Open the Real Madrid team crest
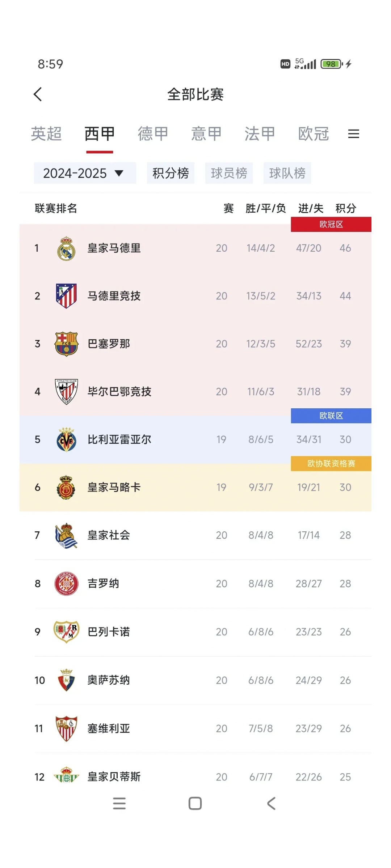The image size is (391, 868). [x=66, y=248]
